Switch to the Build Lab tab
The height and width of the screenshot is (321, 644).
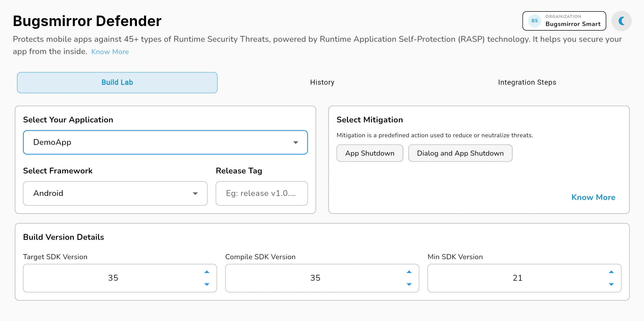117,82
